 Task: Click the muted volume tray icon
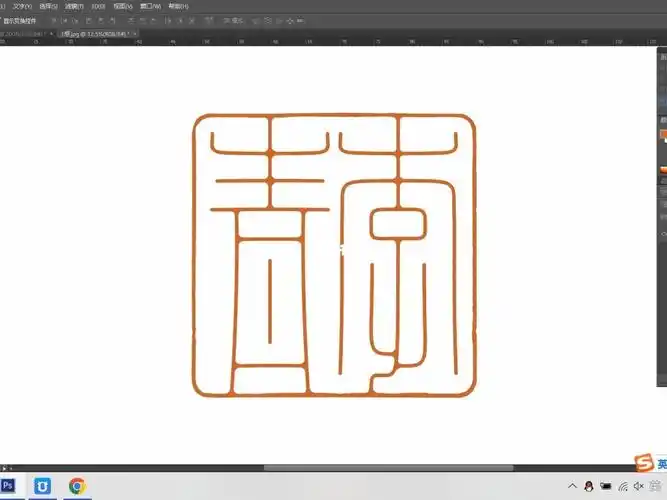tap(638, 486)
